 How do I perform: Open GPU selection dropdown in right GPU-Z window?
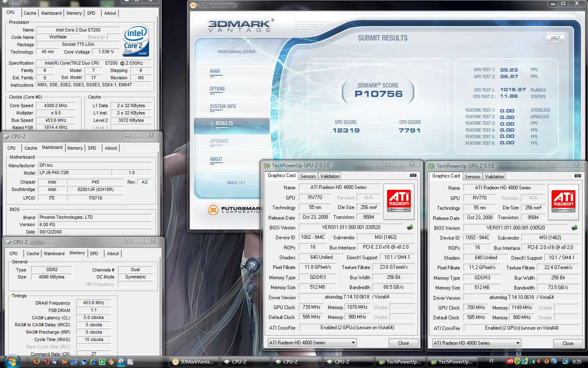(x=477, y=343)
